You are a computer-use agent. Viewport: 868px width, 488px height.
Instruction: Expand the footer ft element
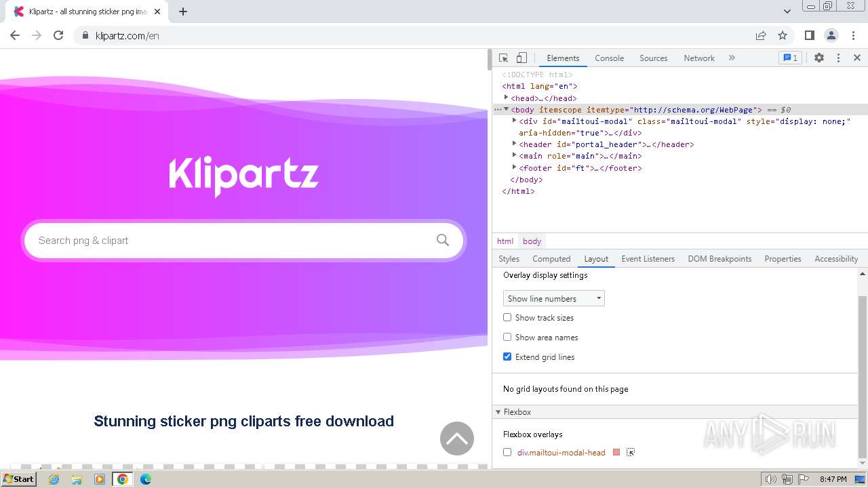point(514,167)
